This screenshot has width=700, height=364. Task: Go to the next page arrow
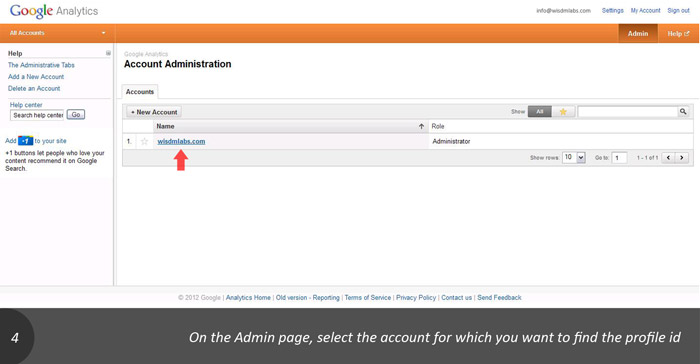[682, 158]
